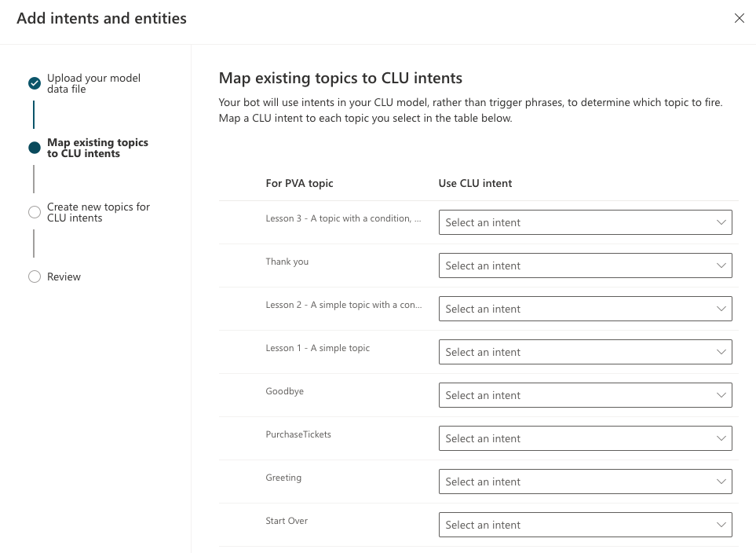
Task: Go to Upload your model data file step
Action: coord(93,83)
